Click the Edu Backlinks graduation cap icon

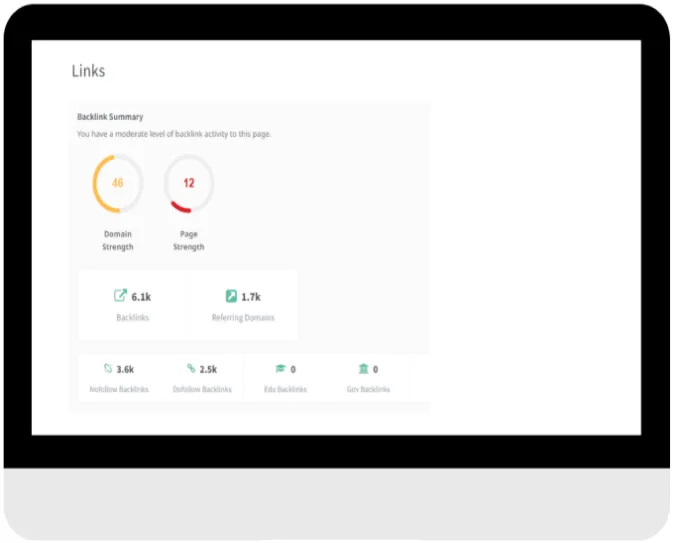[280, 369]
